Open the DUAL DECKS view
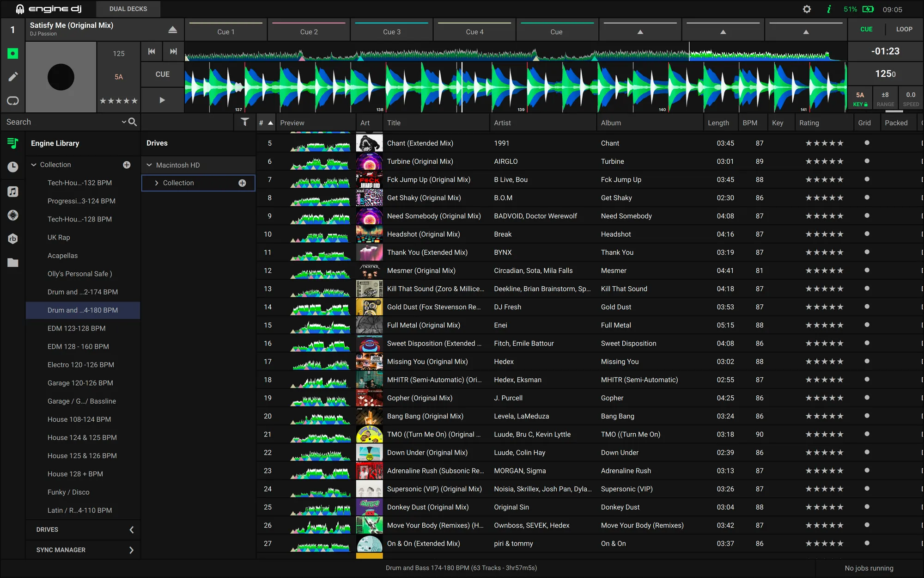This screenshot has height=578, width=924. tap(128, 9)
